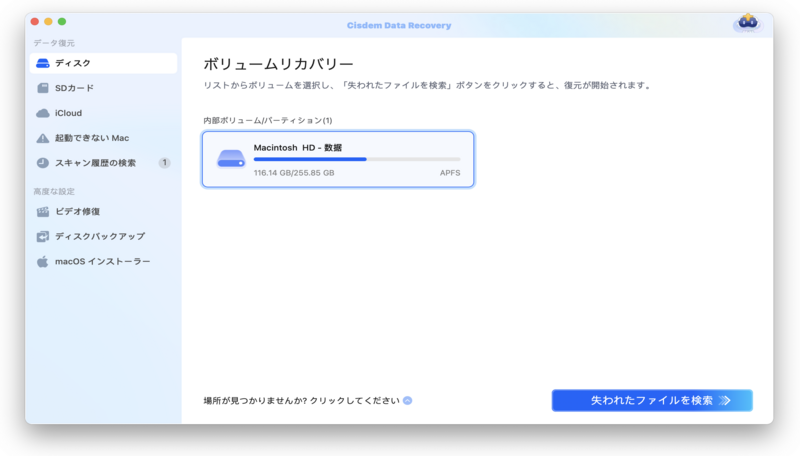
Task: Click the ディスク drive icon in sidebar
Action: coord(43,63)
